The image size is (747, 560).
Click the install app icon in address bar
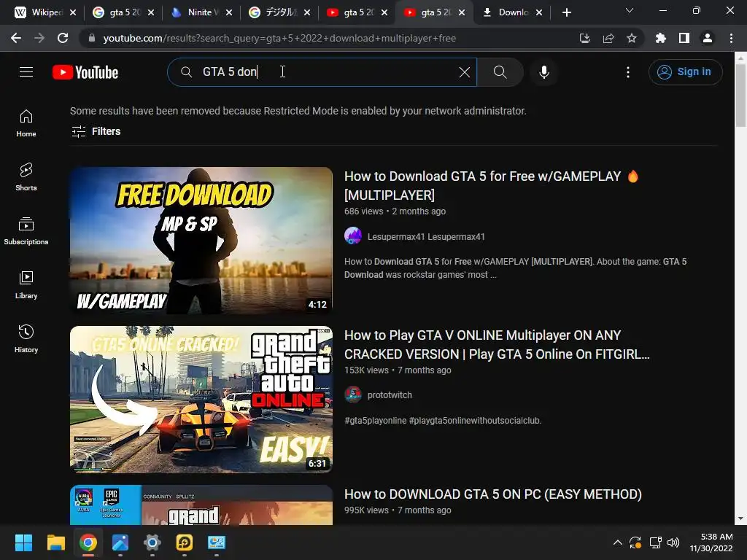coord(584,38)
